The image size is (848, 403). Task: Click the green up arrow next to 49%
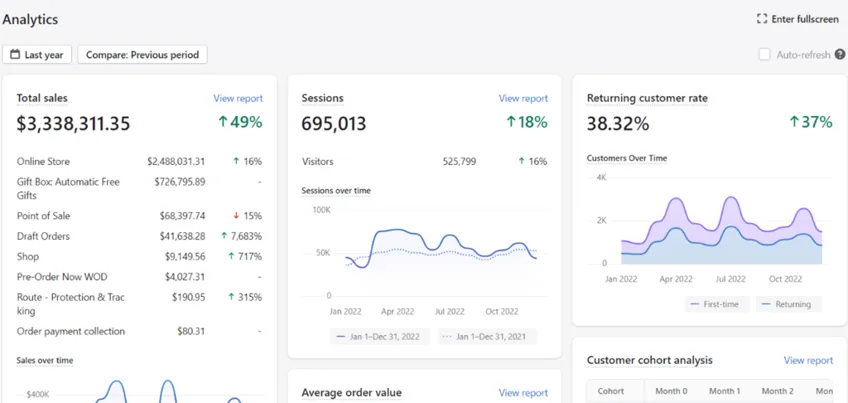[x=223, y=122]
